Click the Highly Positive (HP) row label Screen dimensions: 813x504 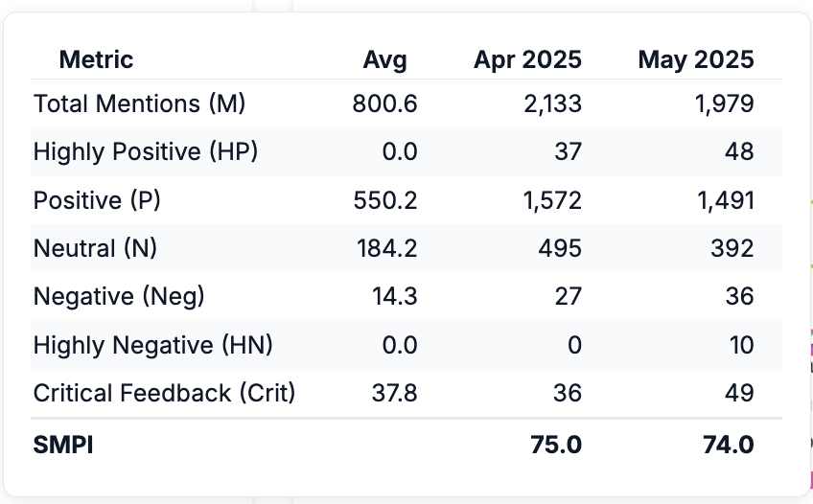(146, 151)
